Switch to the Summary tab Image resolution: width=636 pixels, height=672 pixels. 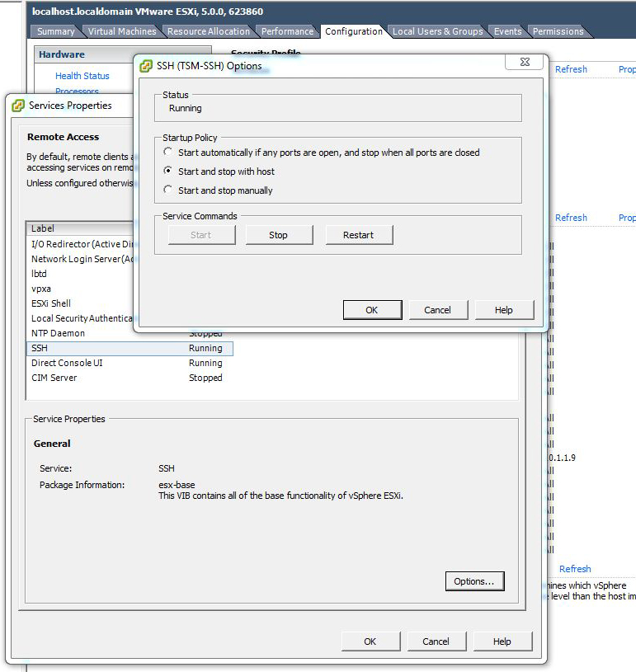point(56,31)
